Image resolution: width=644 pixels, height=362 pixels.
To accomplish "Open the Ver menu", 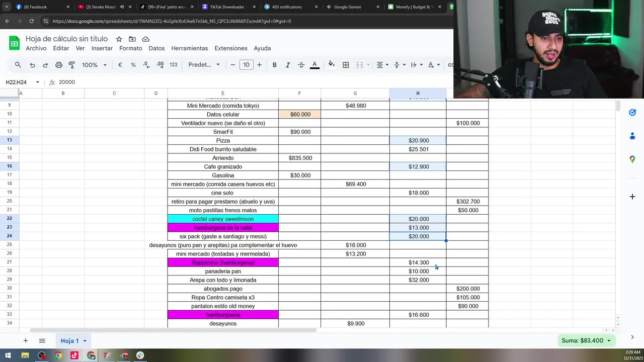I will point(80,48).
